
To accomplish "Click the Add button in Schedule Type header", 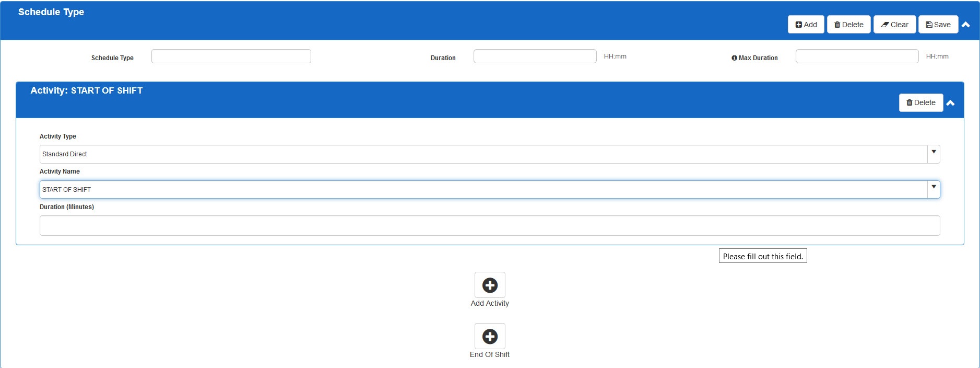I will pos(806,25).
